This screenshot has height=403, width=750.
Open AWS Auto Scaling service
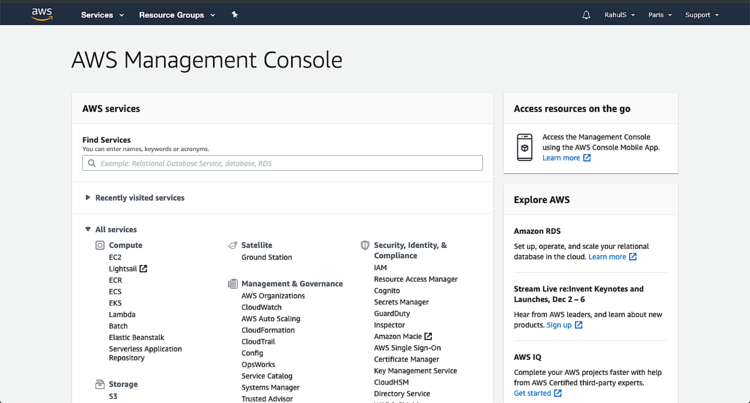pyautogui.click(x=271, y=319)
